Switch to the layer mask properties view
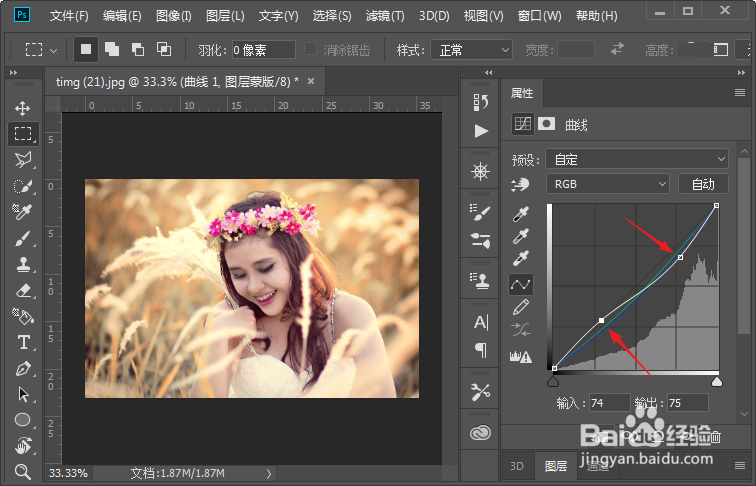756x486 pixels. (546, 124)
